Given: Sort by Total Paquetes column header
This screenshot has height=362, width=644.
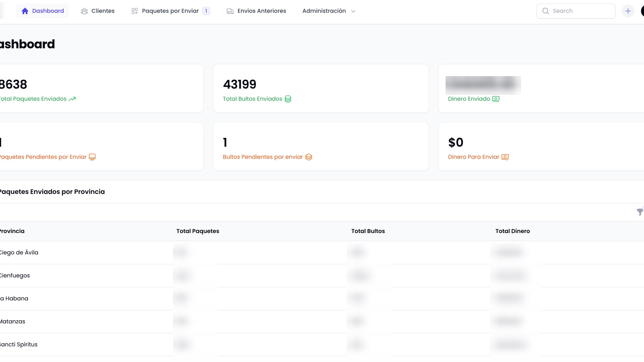Looking at the screenshot, I should click(198, 231).
